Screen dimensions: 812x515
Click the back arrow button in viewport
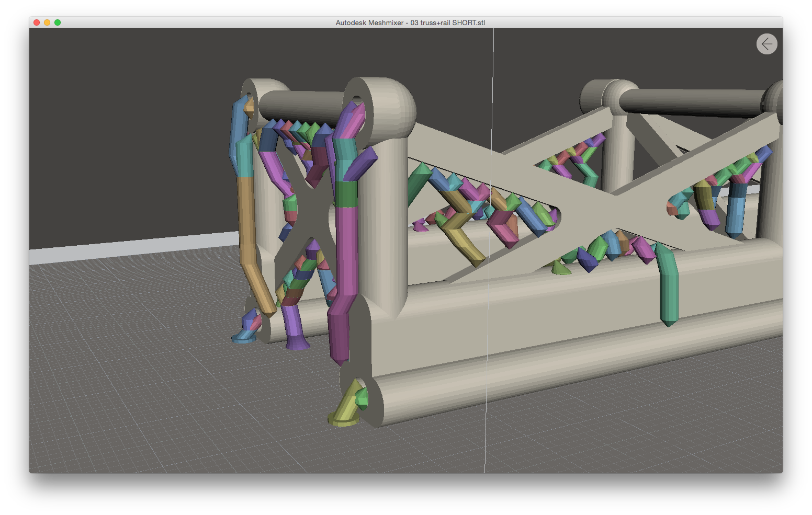(766, 44)
